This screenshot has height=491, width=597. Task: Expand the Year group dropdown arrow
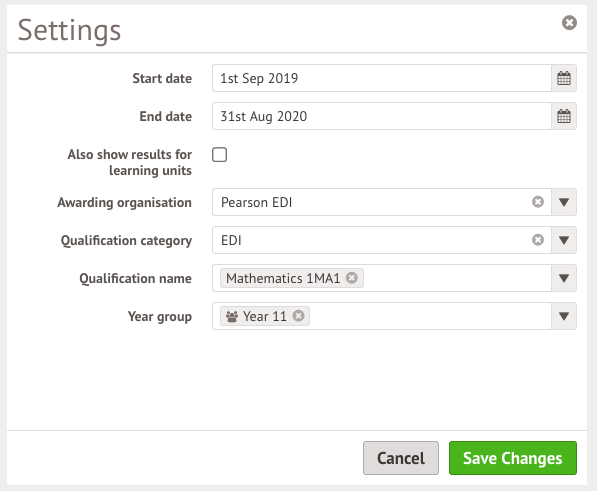564,316
